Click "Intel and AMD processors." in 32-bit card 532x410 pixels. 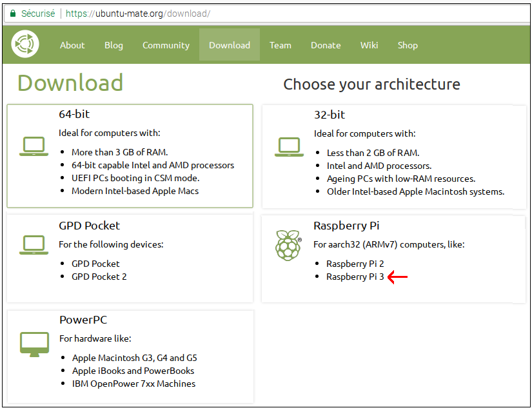(x=379, y=166)
